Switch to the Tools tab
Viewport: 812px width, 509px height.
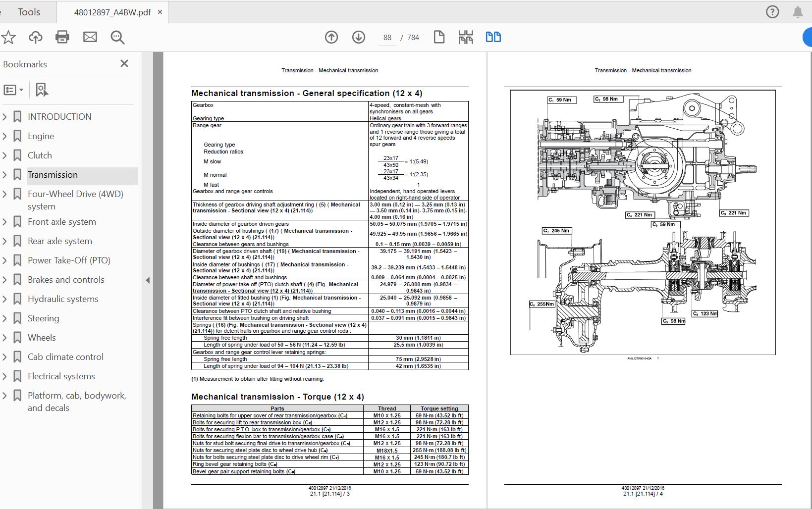[x=29, y=12]
